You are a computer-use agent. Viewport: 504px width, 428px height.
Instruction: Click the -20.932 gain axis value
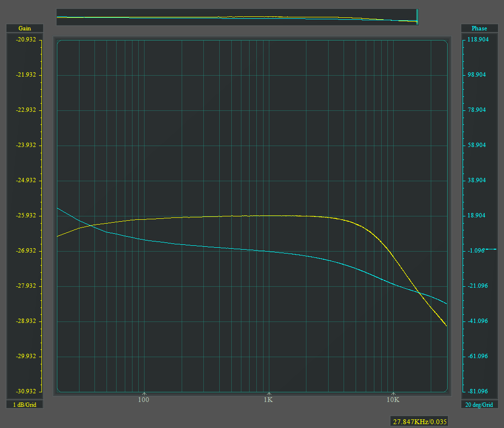point(26,40)
